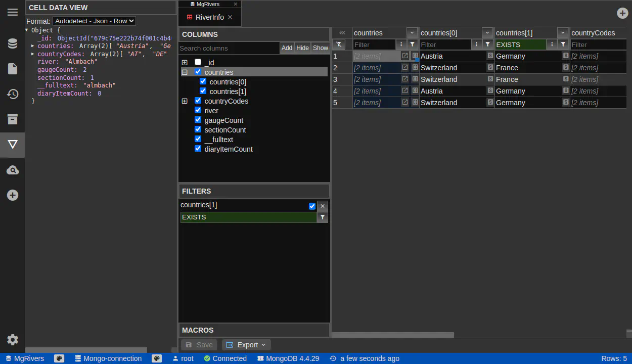Open the archive panel icon
632x364 pixels.
click(x=13, y=119)
